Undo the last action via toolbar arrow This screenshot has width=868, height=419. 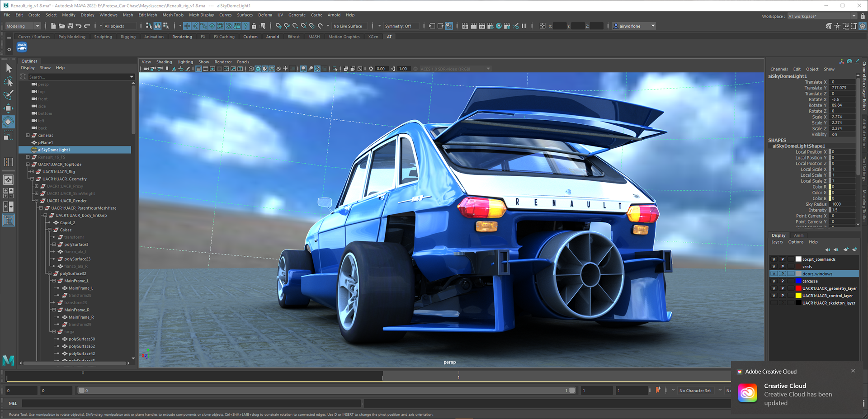pyautogui.click(x=79, y=26)
